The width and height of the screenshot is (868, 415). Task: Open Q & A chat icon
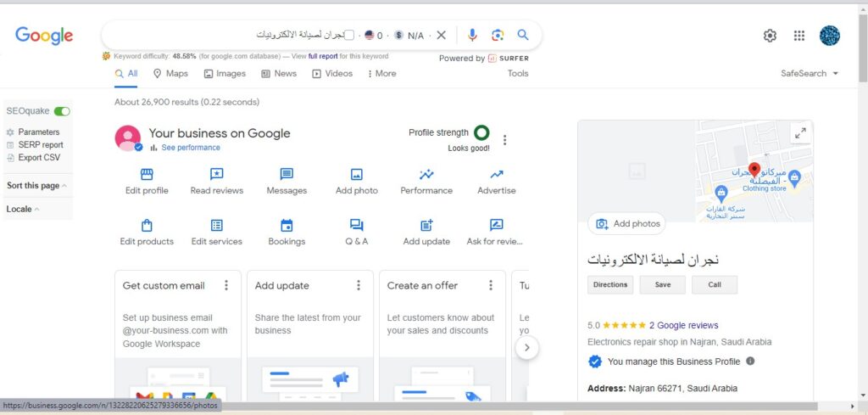(x=357, y=226)
